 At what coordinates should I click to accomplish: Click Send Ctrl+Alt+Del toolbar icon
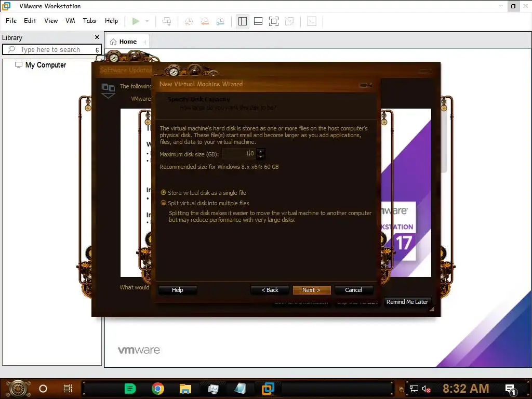click(x=167, y=21)
